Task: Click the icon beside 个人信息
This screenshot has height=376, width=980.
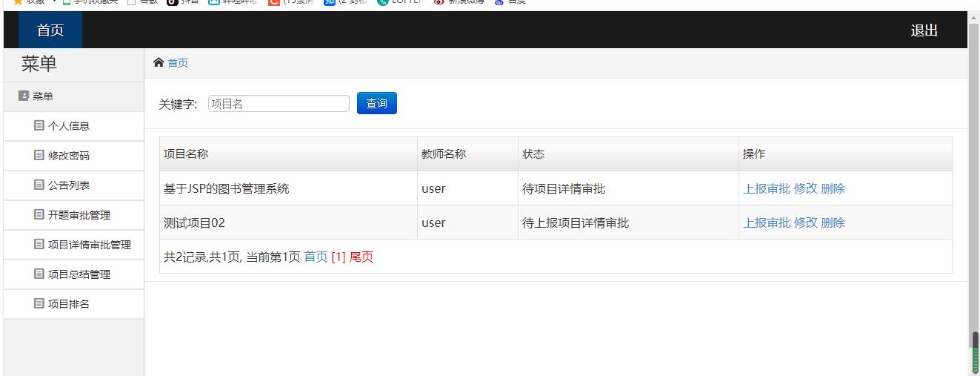Action: [x=39, y=126]
